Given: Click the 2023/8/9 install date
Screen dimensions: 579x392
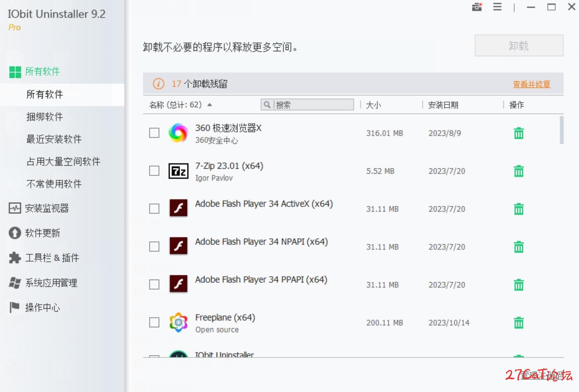Looking at the screenshot, I should point(445,133).
